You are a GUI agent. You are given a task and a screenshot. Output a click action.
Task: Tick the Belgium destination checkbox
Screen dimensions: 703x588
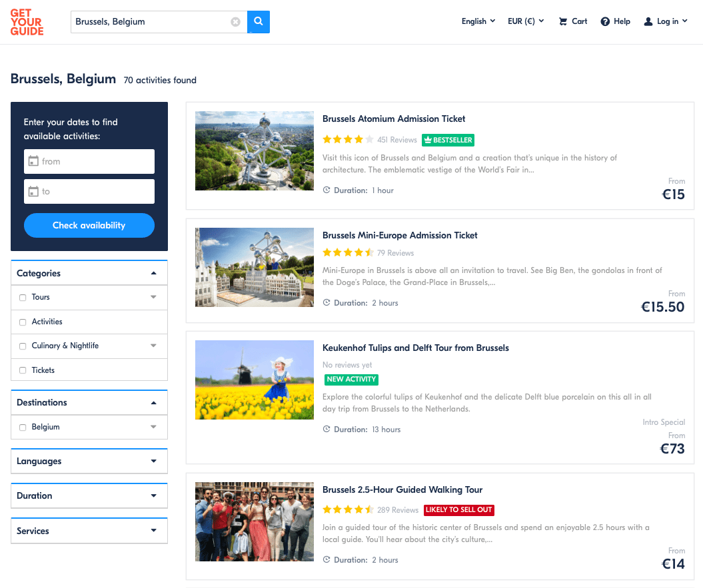(23, 428)
